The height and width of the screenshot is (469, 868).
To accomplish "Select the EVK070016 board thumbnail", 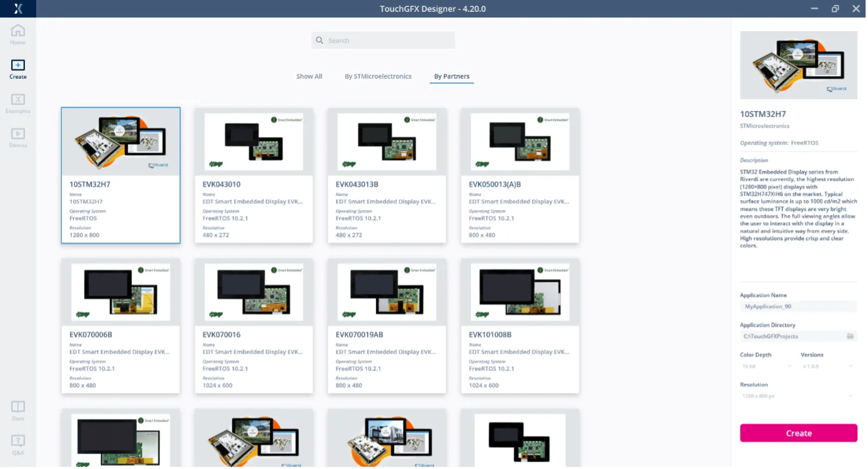I will tap(254, 292).
